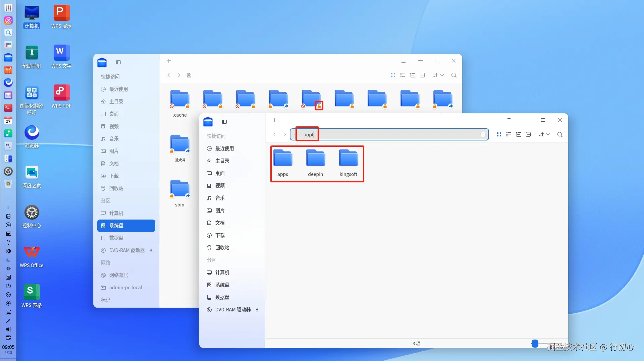Select 音乐 in front window sidebar

pyautogui.click(x=233, y=198)
